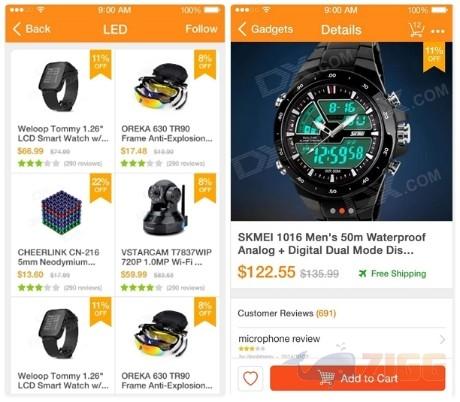Add the SKMEI watch to cart
Screen dimensions: 460x402
point(358,378)
